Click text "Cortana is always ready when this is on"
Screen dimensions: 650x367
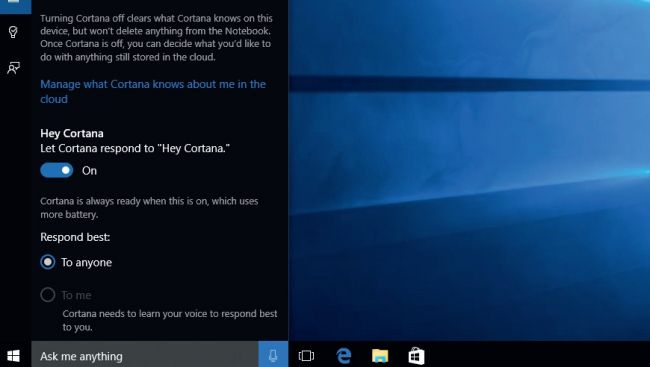124,201
